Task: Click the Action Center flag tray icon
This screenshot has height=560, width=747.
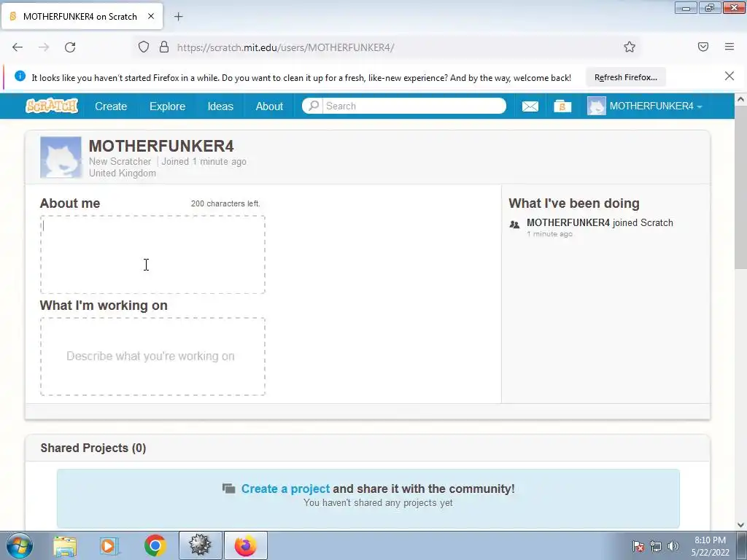Action: pyautogui.click(x=638, y=546)
